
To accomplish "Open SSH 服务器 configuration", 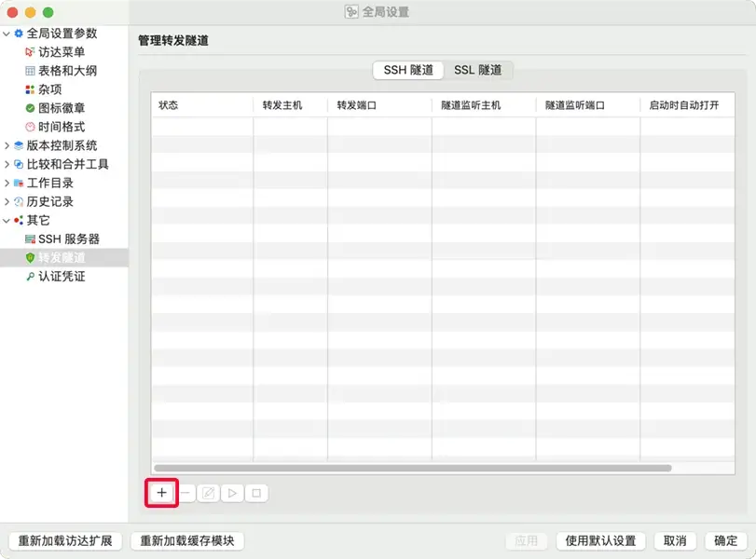I will [67, 239].
